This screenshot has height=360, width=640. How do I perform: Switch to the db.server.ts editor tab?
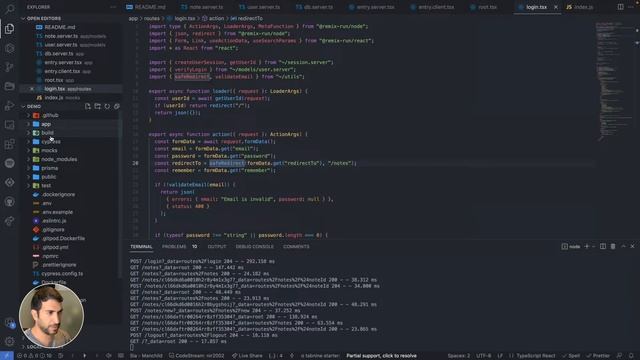[x=315, y=7]
